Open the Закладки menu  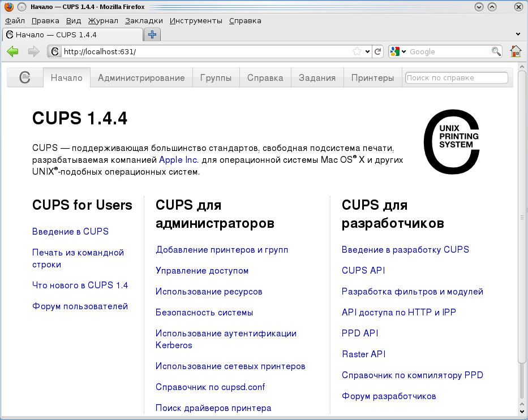144,21
